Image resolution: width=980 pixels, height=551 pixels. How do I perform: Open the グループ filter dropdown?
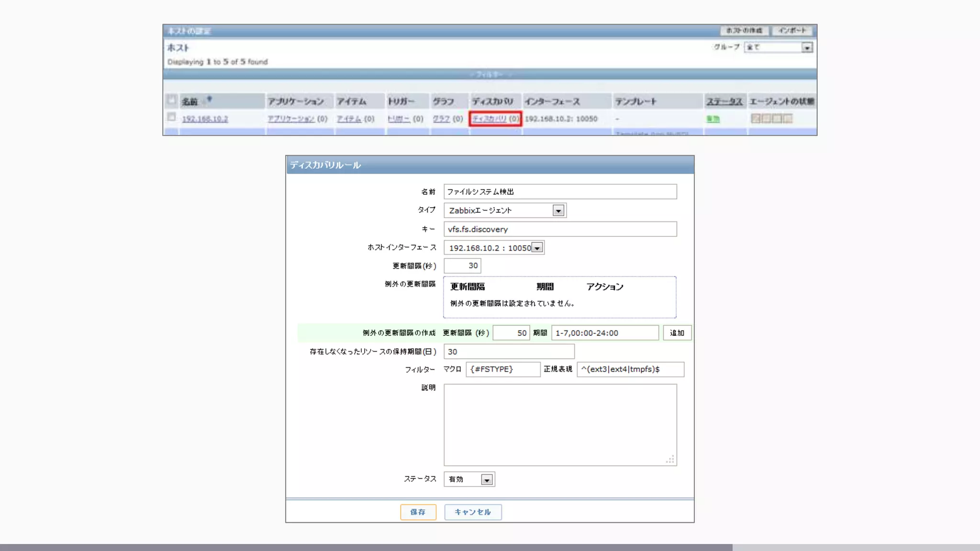(x=807, y=47)
